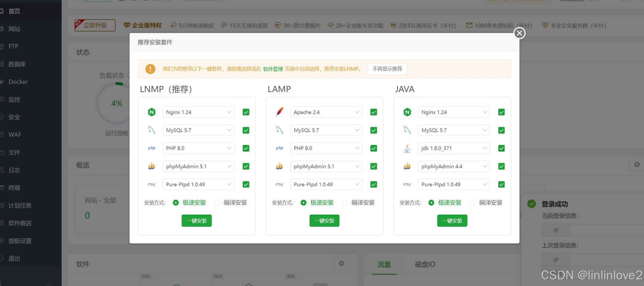Switch to the 磁盘IO tab
The width and height of the screenshot is (644, 286).
[425, 265]
